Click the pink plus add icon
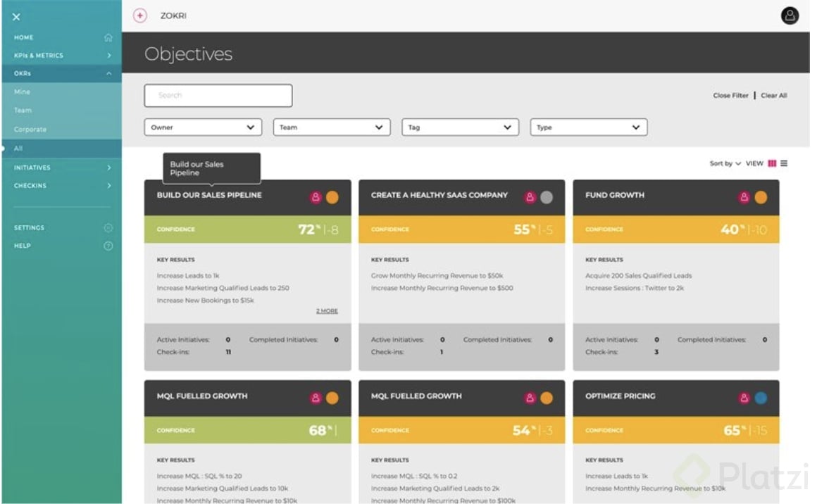The height and width of the screenshot is (504, 817). 139,15
